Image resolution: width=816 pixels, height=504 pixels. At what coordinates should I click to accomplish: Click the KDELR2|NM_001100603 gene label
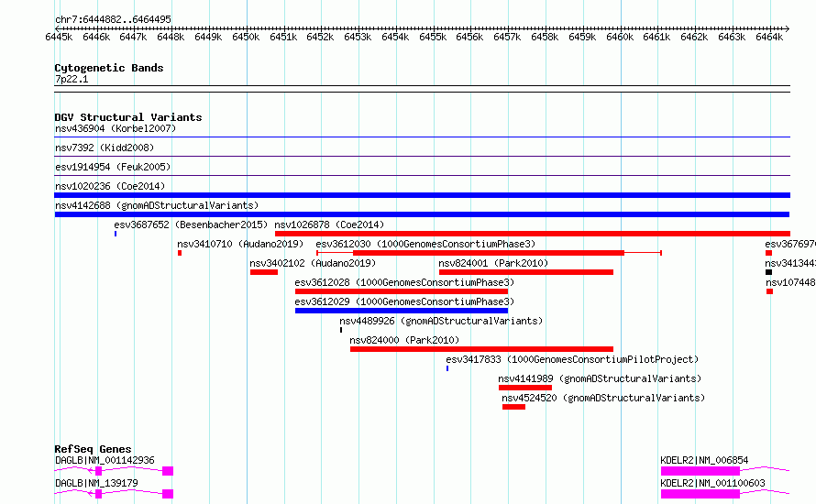pos(712,483)
